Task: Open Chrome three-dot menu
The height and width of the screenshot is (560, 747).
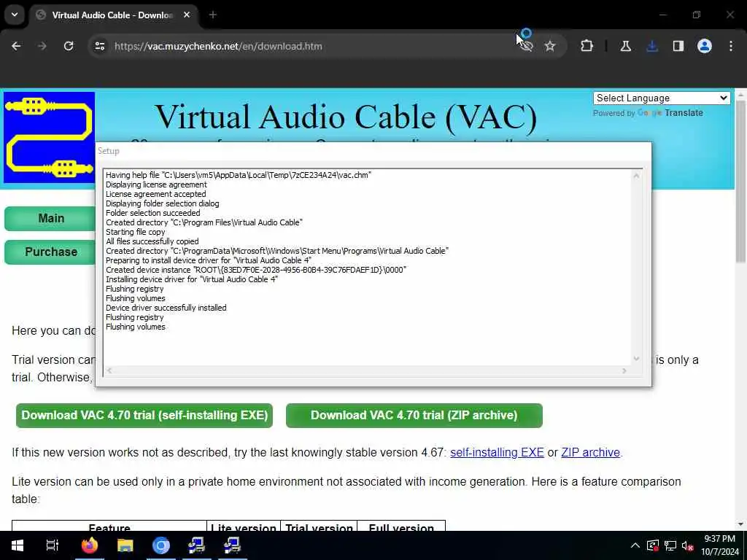Action: 731,46
